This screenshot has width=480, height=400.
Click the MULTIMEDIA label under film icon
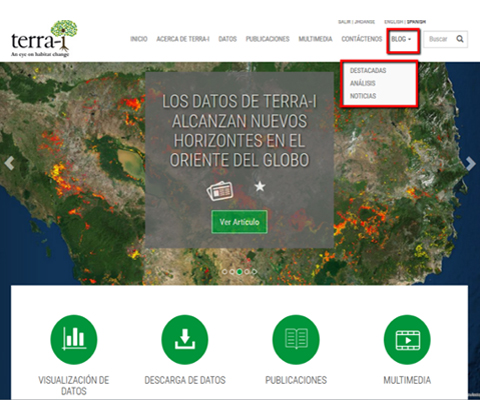tap(407, 380)
